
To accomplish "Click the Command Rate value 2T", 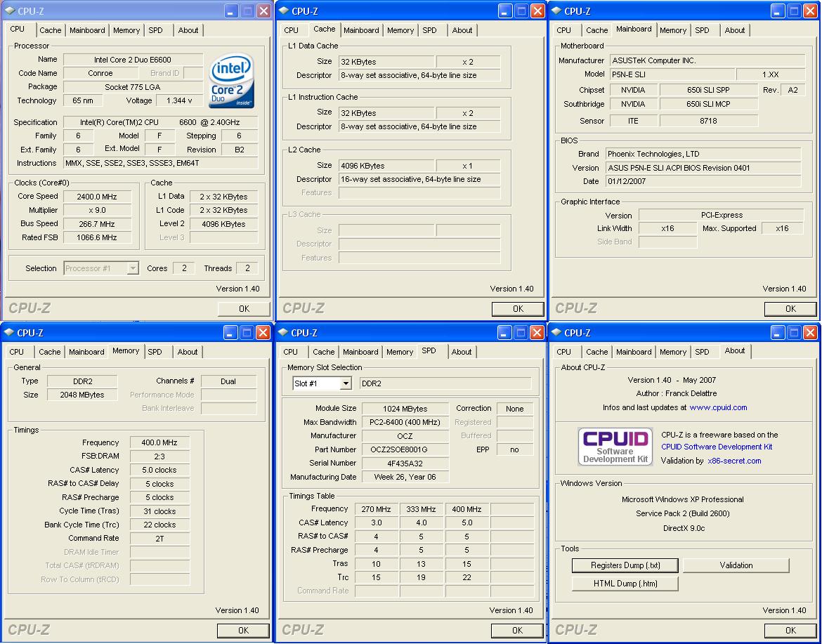I will tap(160, 539).
